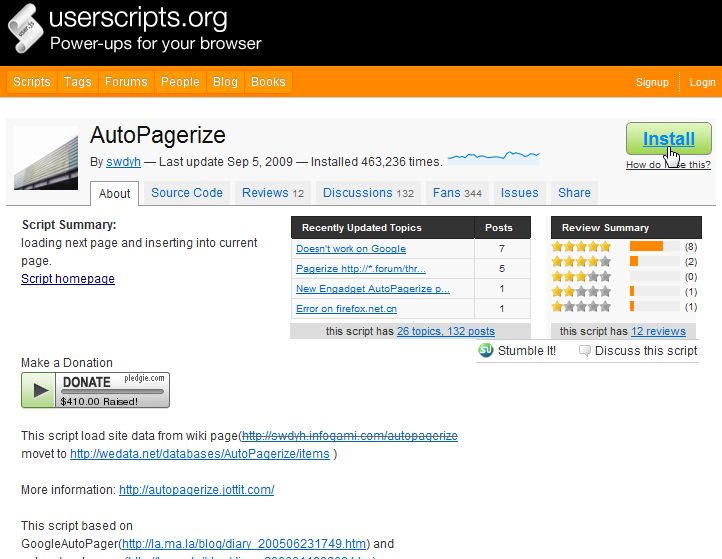Open the Scripts menu item
The height and width of the screenshot is (559, 722).
[x=31, y=82]
